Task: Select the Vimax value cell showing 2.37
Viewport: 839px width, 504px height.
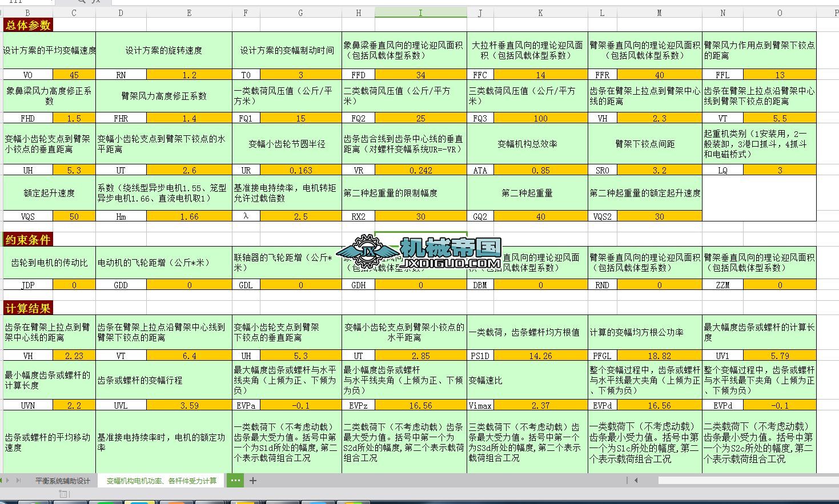Action: point(540,405)
